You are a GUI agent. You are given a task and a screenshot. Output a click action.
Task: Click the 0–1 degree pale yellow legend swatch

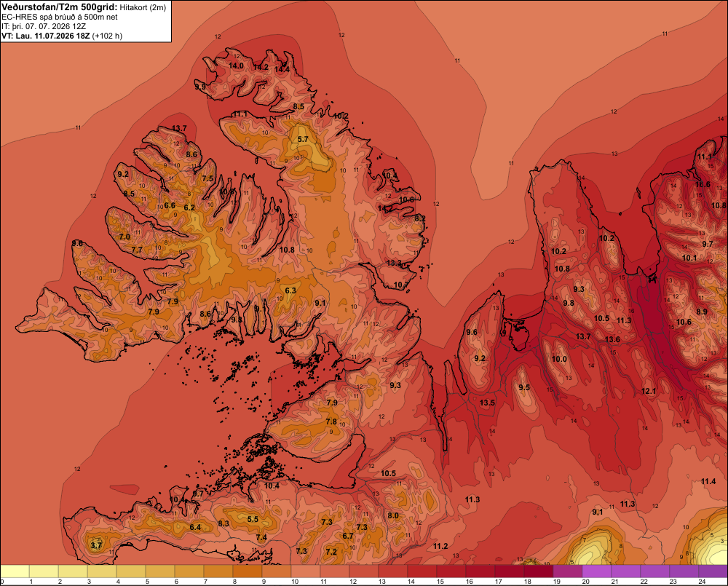coord(15,571)
